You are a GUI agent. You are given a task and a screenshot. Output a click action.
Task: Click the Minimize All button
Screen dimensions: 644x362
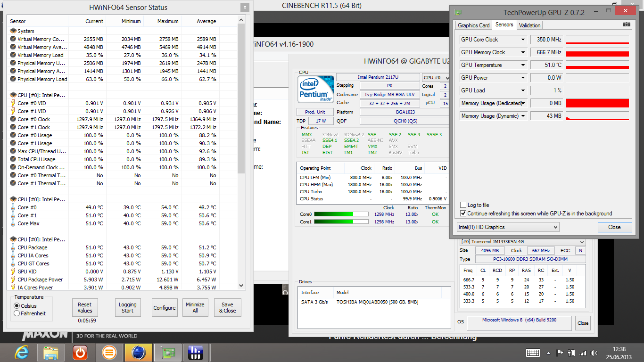(x=195, y=308)
